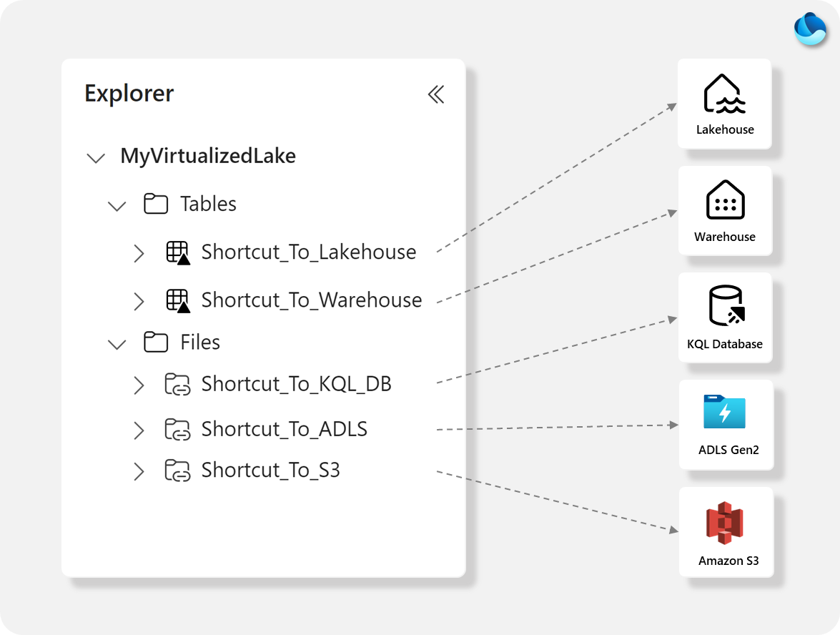Click the Lakehouse card label text
This screenshot has height=635, width=840.
(725, 129)
